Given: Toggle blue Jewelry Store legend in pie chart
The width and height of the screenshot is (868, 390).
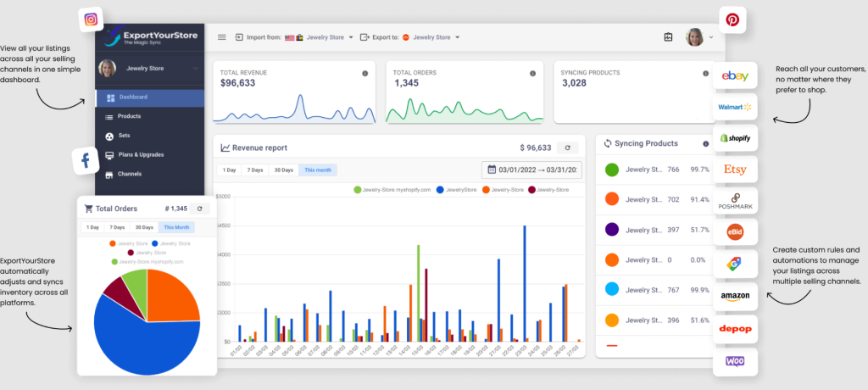Looking at the screenshot, I should coord(171,244).
